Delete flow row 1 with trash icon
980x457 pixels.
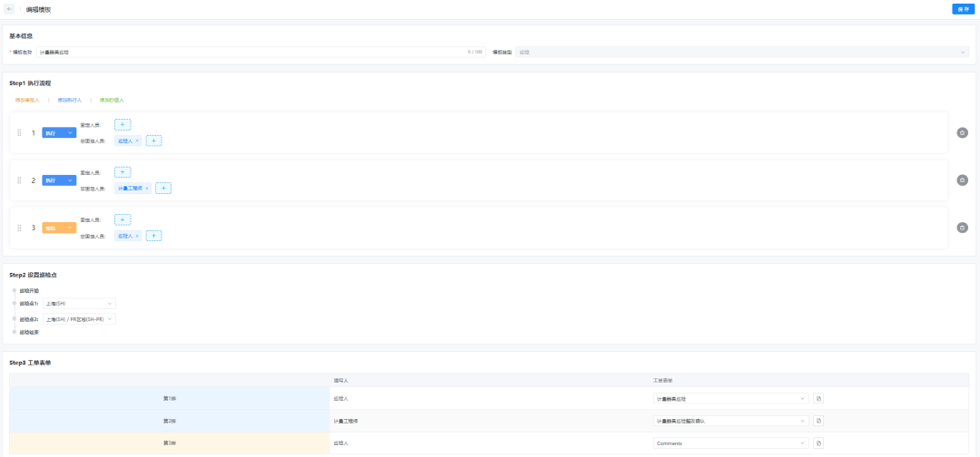point(963,132)
